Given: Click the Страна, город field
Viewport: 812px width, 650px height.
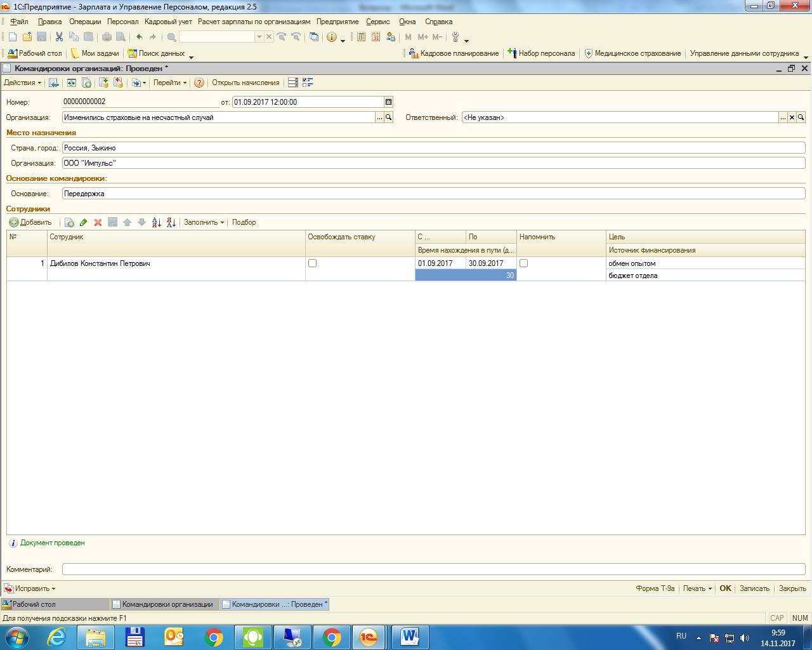Looking at the screenshot, I should tap(433, 148).
